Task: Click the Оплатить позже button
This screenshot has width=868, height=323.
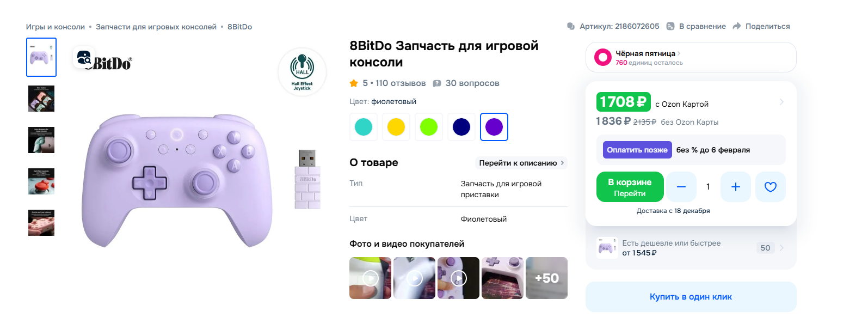Action: (x=637, y=150)
